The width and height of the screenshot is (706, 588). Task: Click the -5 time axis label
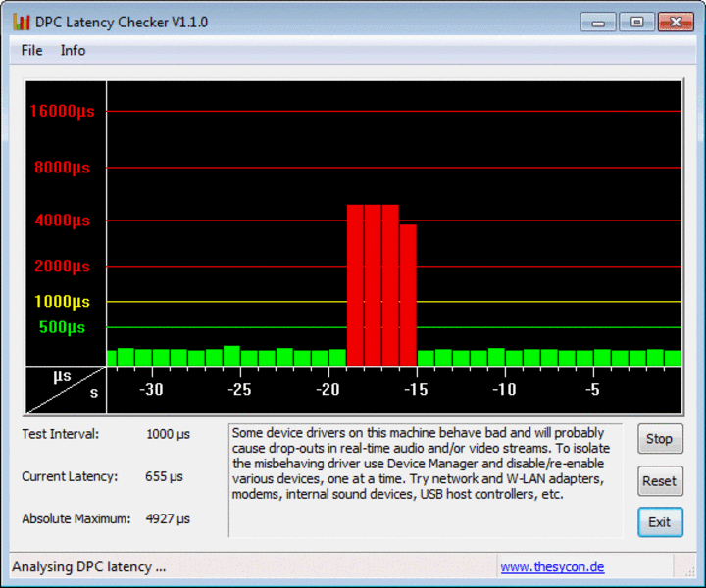coord(592,390)
